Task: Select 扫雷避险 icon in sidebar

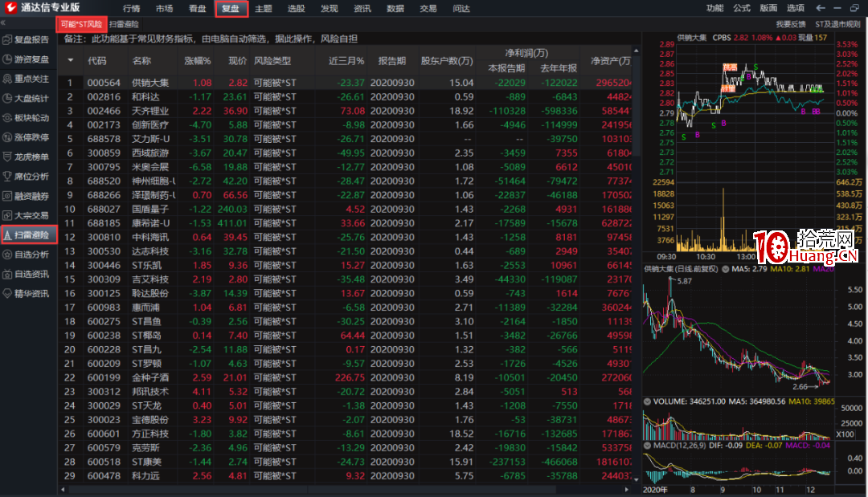Action: [7, 235]
